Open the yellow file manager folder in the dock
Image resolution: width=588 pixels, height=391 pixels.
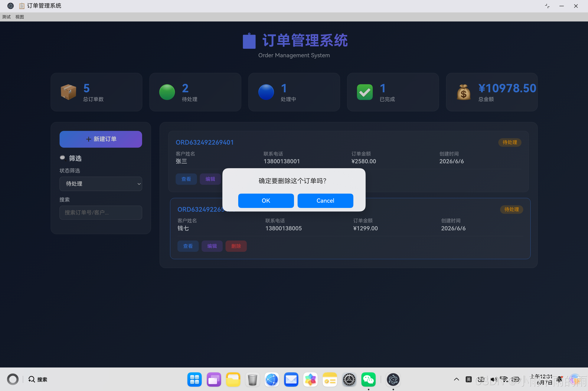(x=233, y=380)
